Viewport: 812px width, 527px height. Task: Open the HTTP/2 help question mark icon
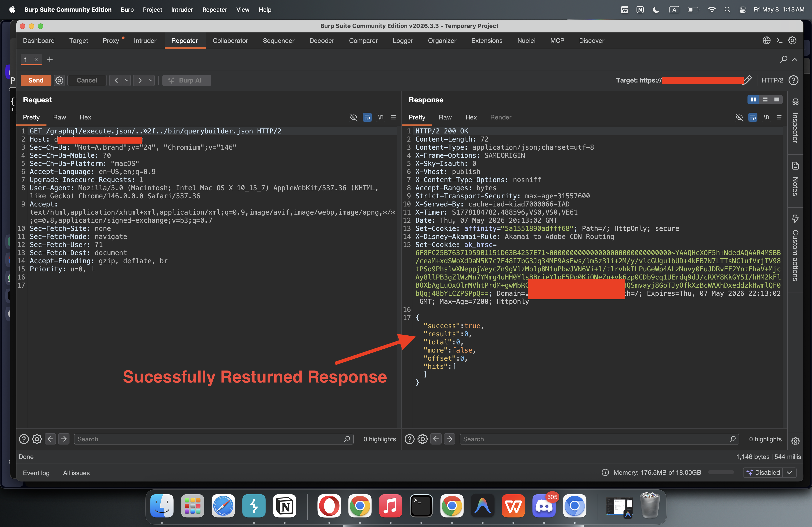794,80
